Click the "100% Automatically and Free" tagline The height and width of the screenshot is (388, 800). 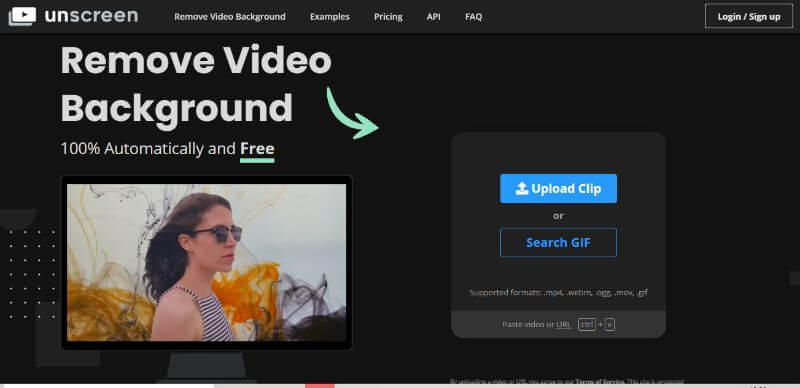tap(167, 149)
